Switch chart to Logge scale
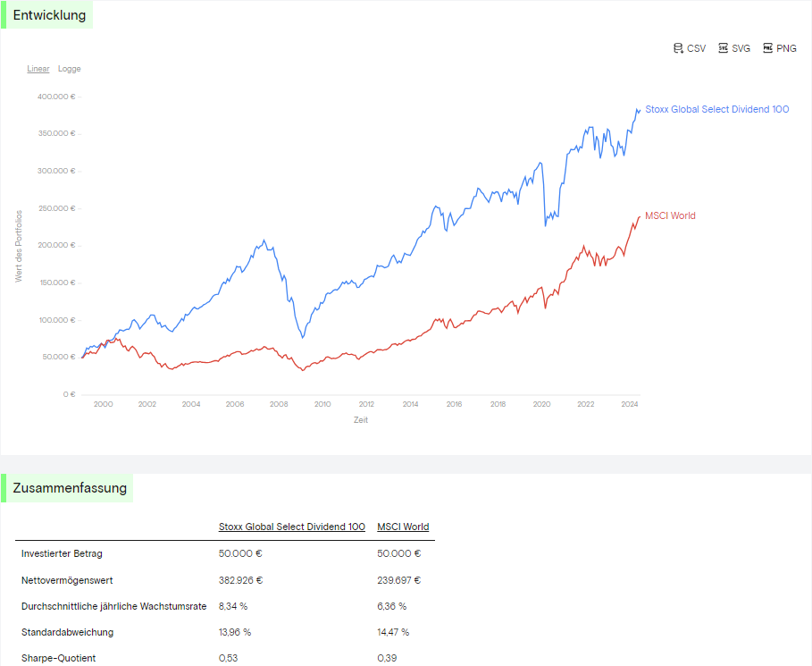Image resolution: width=812 pixels, height=666 pixels. point(70,69)
